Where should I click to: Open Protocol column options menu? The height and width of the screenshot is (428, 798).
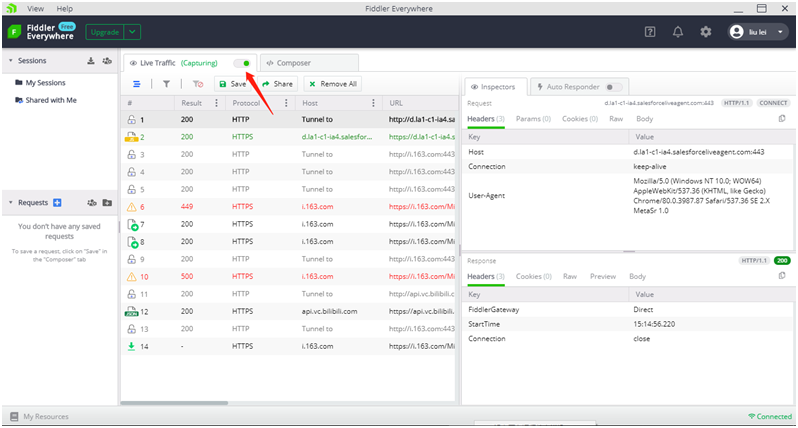click(286, 103)
